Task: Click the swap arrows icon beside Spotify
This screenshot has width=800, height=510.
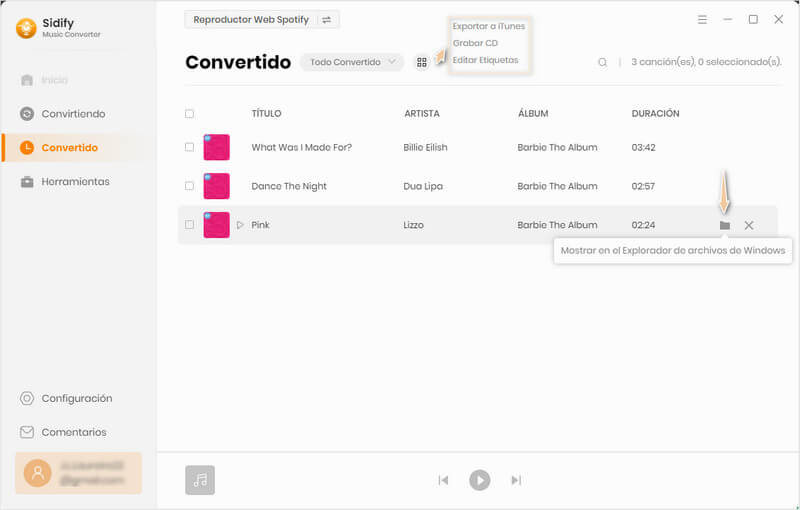Action: [327, 20]
